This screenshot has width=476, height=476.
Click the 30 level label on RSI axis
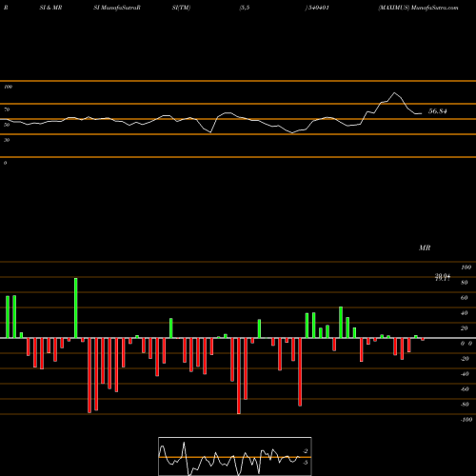click(x=7, y=140)
